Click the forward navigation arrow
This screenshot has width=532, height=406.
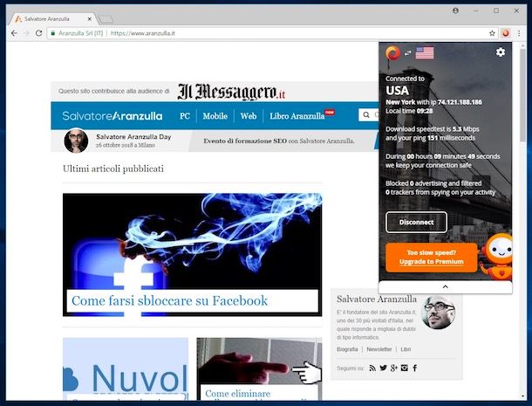[26, 33]
